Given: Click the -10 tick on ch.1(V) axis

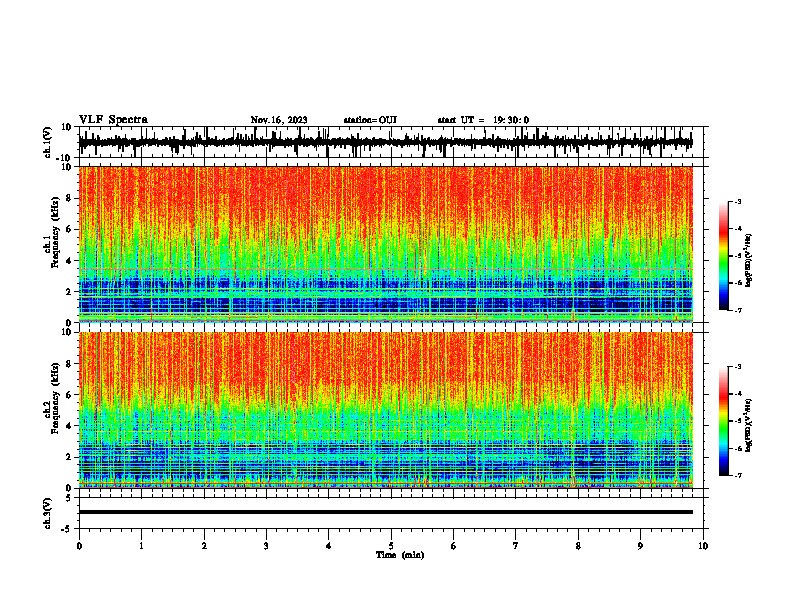Looking at the screenshot, I should click(65, 158).
